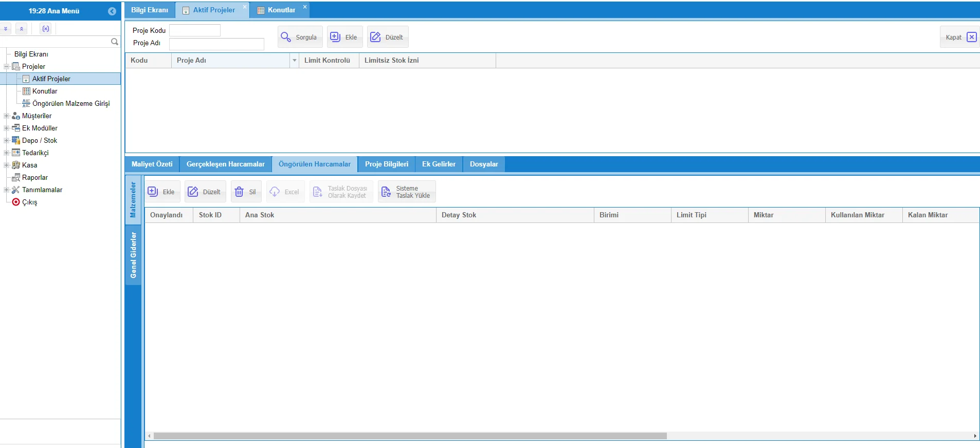Image resolution: width=980 pixels, height=448 pixels.
Task: Expand the Depo / Stok tree node
Action: (7, 140)
